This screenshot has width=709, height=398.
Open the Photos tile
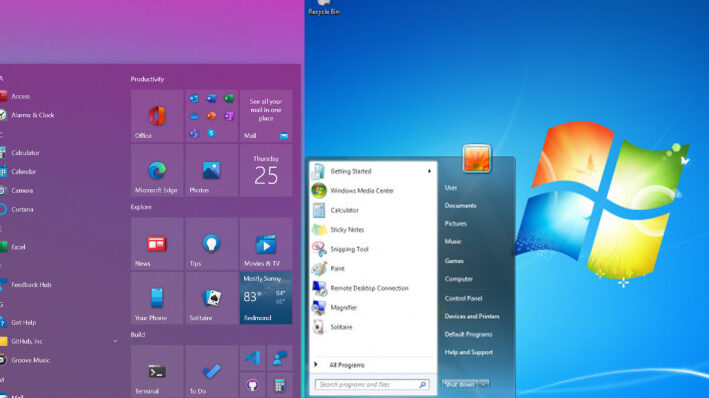211,171
